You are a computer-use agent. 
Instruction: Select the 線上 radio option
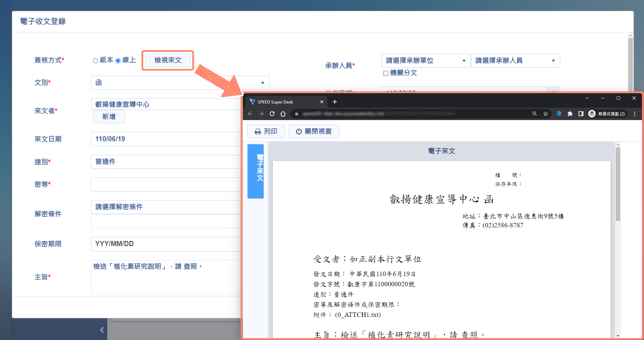[x=118, y=61]
